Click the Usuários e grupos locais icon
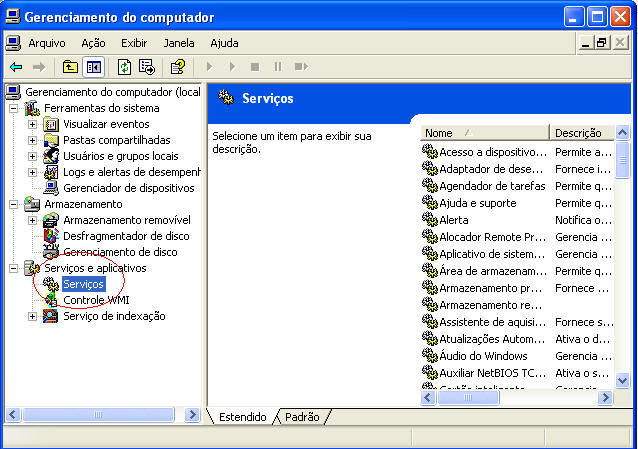 [51, 156]
